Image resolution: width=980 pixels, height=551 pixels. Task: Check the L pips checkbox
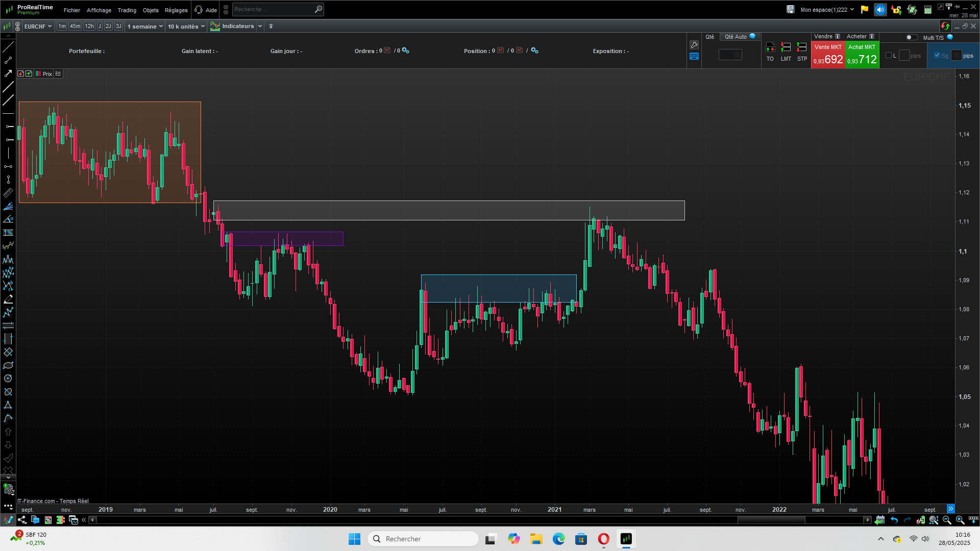coord(889,56)
